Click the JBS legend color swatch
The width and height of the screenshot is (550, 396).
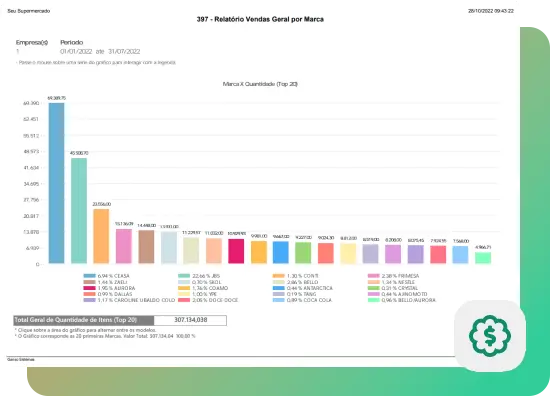184,276
